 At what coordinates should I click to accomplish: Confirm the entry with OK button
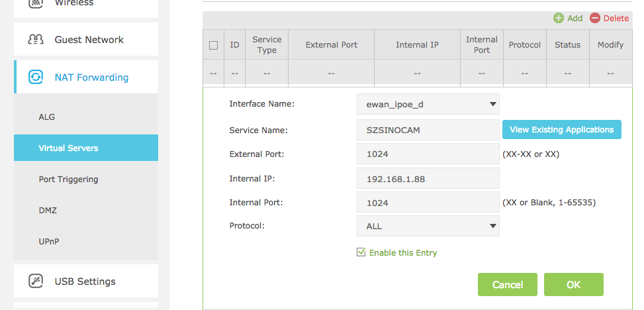click(x=574, y=285)
